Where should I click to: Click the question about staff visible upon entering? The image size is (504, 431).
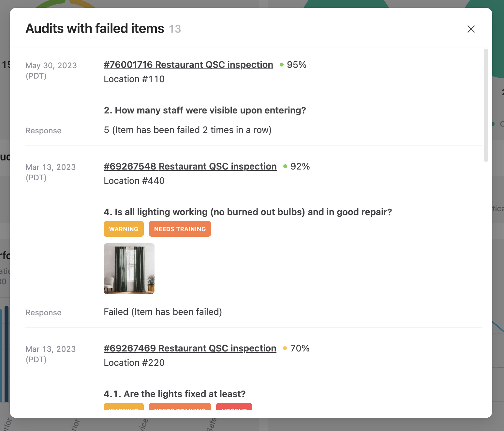point(205,110)
